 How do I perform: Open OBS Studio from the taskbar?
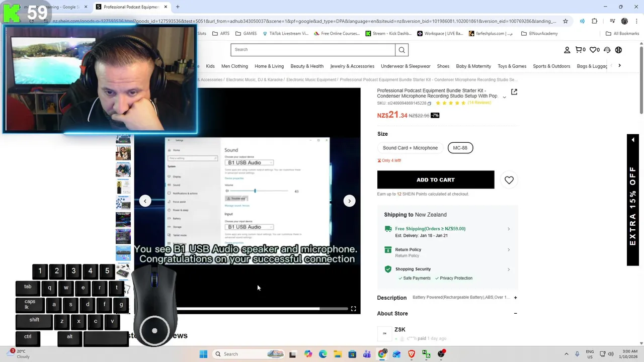click(441, 354)
